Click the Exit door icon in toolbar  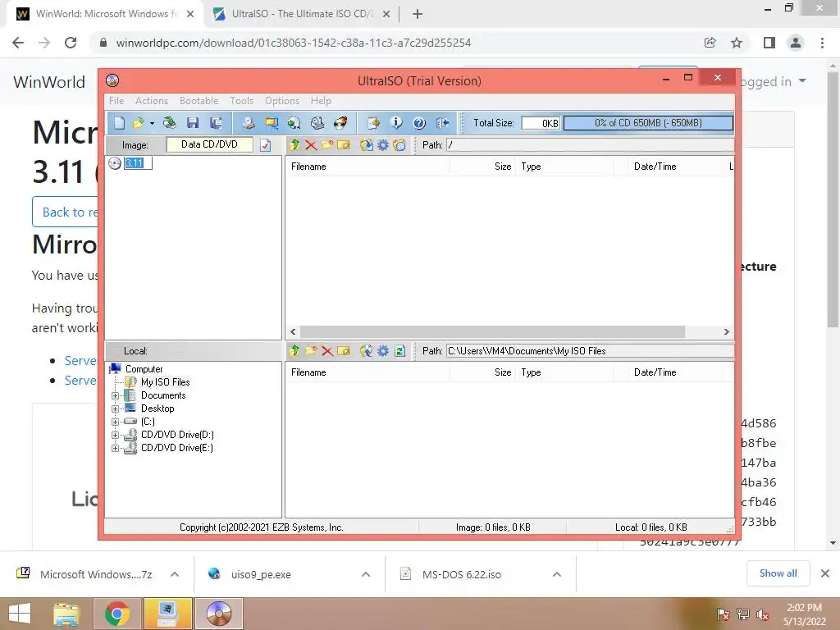(442, 123)
